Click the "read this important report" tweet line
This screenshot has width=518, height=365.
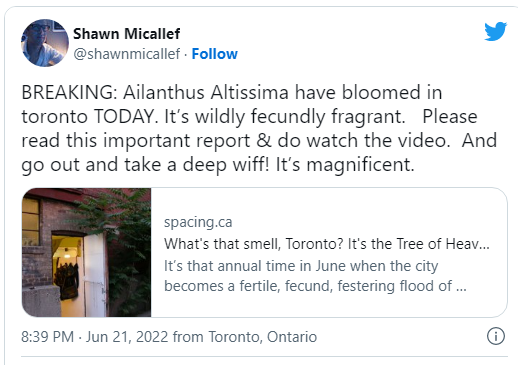259,140
